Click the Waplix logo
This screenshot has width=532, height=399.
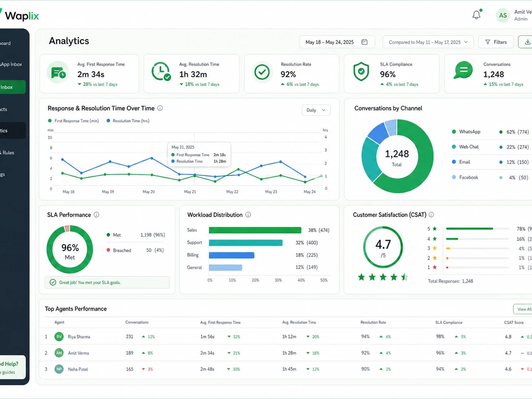(x=19, y=16)
